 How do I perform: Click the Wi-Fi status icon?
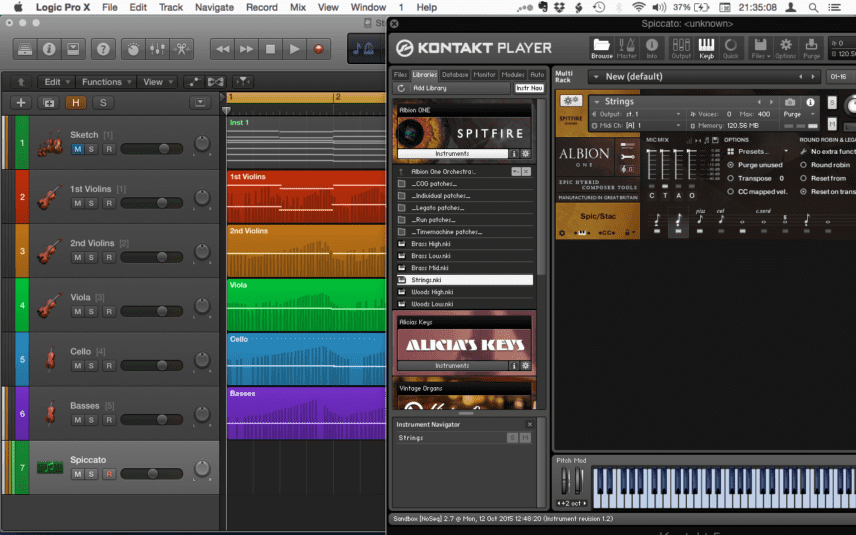638,7
